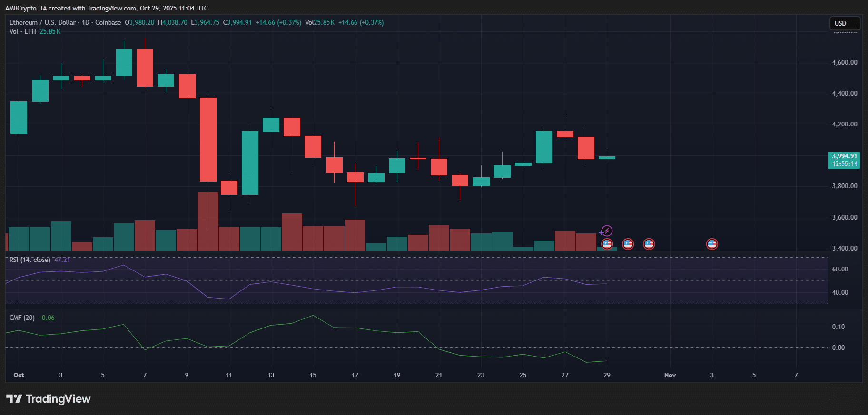
Task: Open the rightmost US flag event near Nov 3
Action: click(712, 244)
